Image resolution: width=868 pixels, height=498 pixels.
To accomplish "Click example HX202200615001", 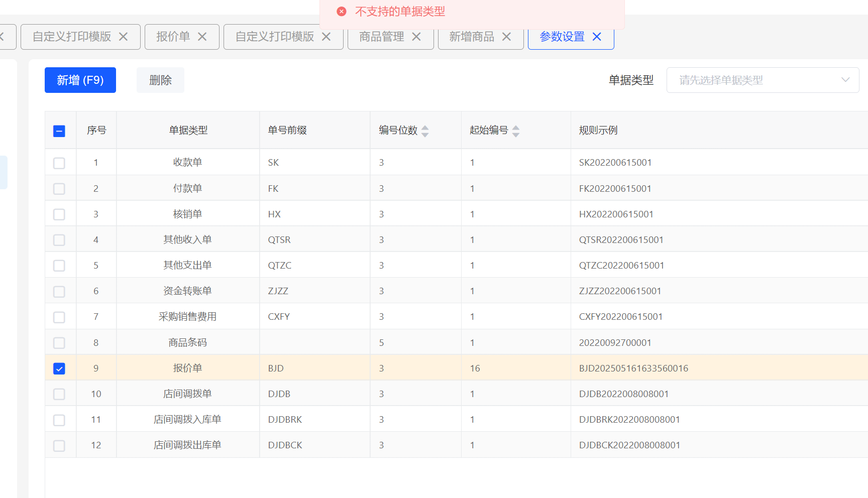I will [616, 214].
